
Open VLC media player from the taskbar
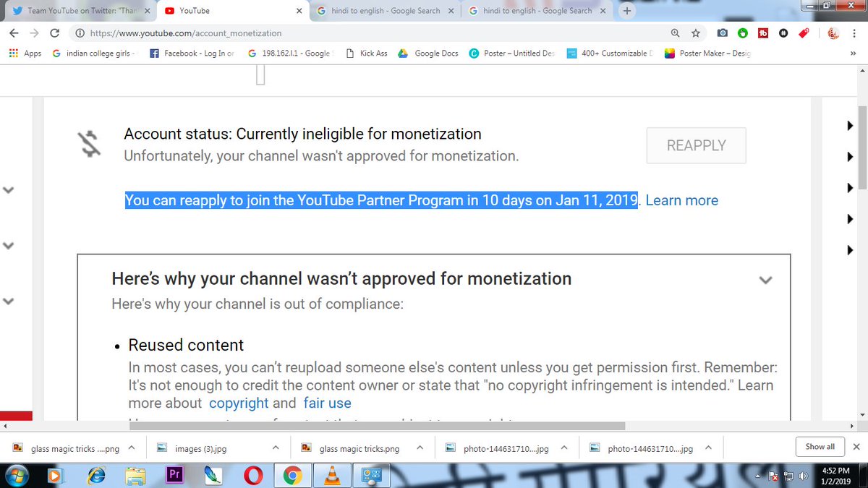[x=332, y=475]
